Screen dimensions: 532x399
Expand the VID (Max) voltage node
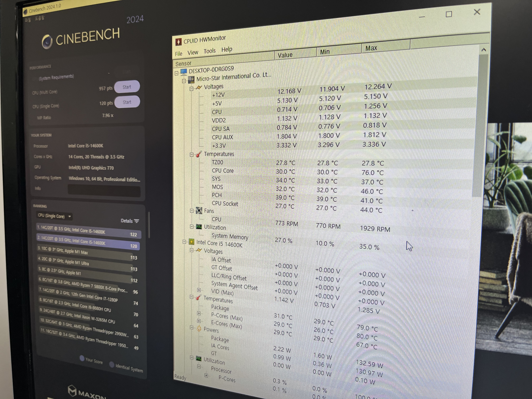[199, 290]
